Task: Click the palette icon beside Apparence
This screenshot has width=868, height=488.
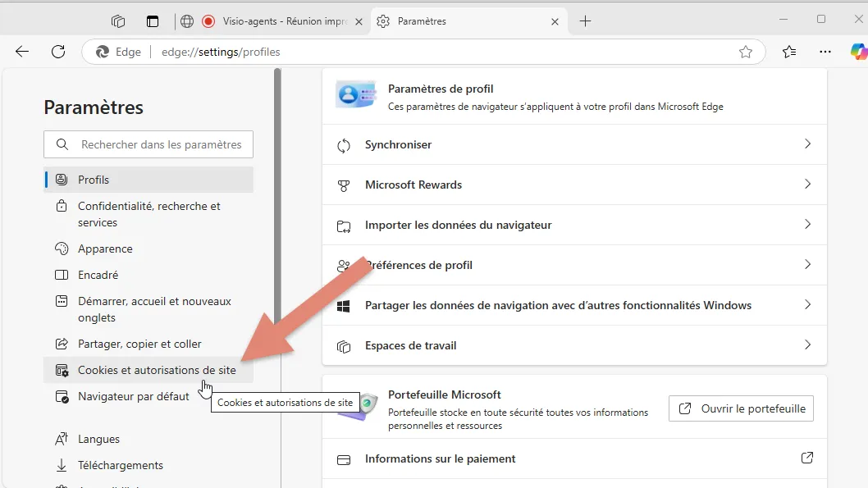Action: coord(62,249)
